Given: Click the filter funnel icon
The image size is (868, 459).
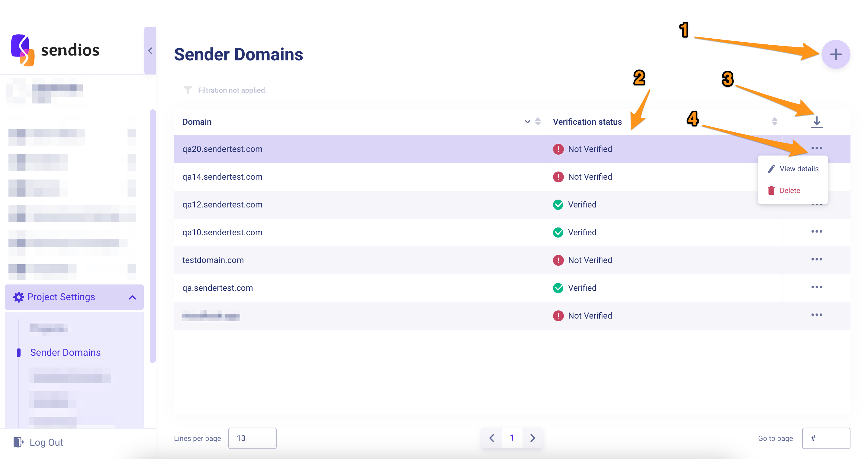Looking at the screenshot, I should (x=188, y=90).
